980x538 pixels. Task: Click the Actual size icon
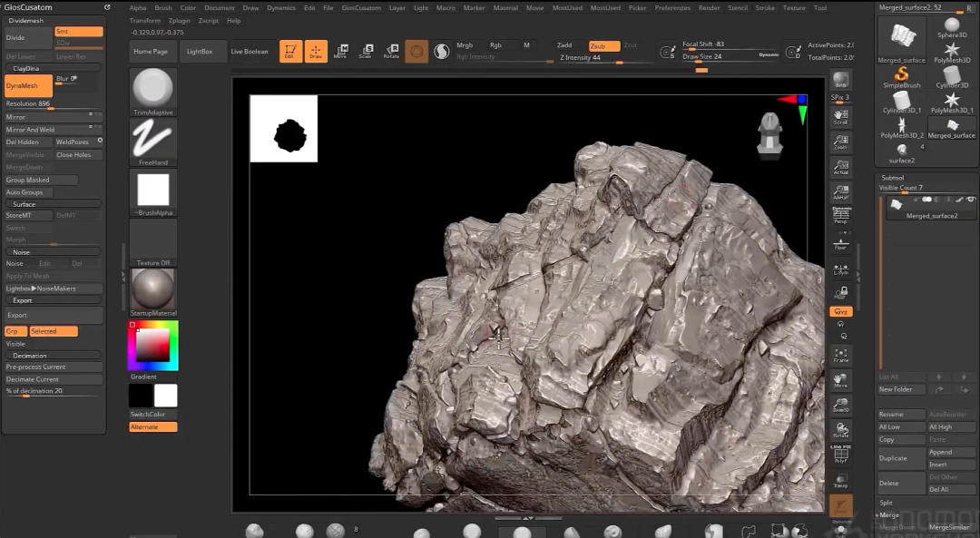[x=841, y=167]
